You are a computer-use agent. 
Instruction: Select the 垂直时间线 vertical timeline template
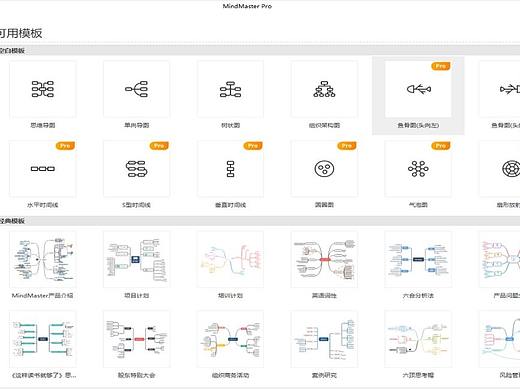[230, 169]
